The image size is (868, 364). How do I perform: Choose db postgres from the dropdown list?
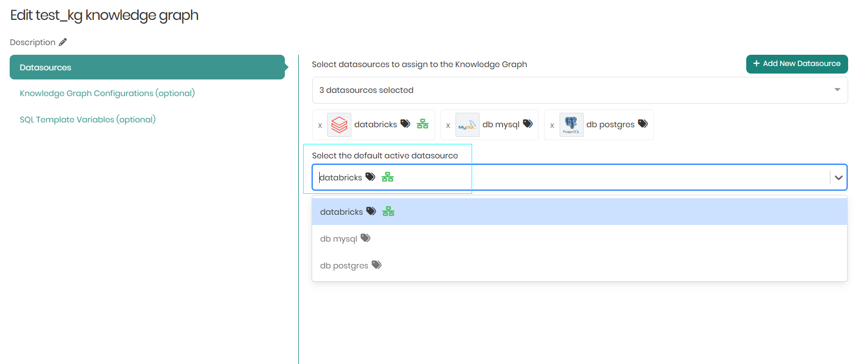coord(344,266)
